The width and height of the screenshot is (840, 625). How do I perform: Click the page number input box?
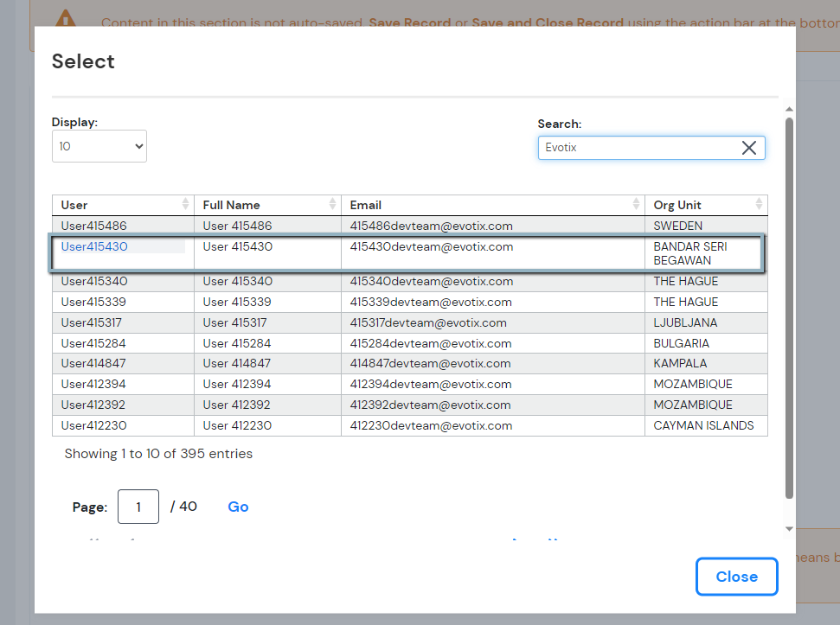point(138,507)
